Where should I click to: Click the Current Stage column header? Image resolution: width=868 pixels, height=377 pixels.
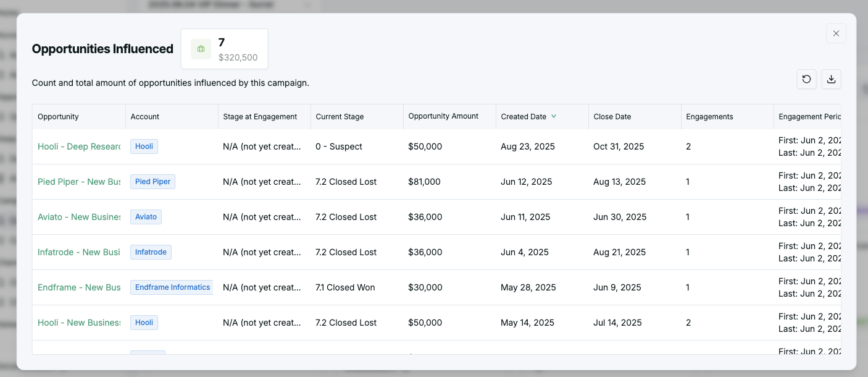point(340,116)
